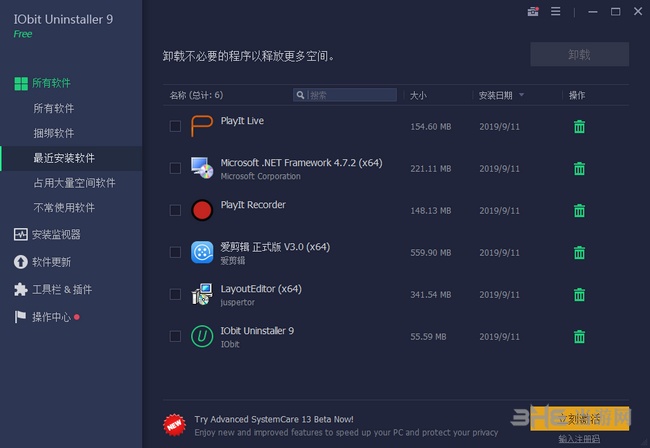Click the trash icon for PlayIt Recorder

(579, 211)
